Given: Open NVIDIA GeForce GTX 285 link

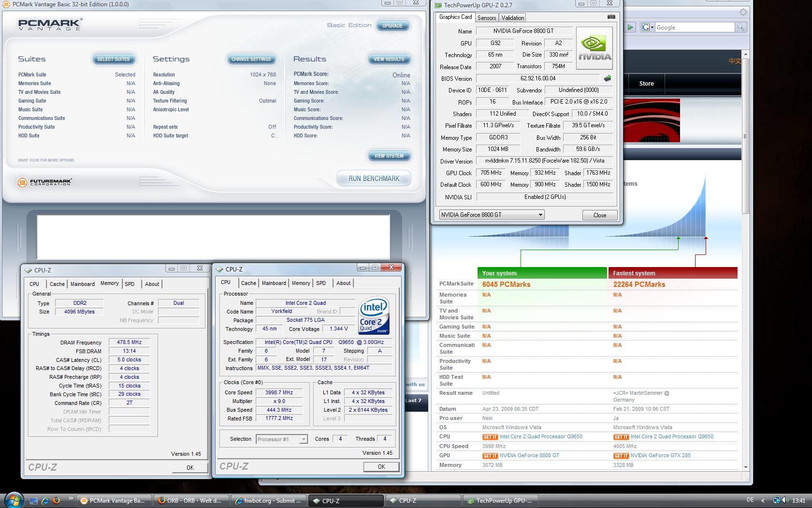Looking at the screenshot, I should pos(660,455).
